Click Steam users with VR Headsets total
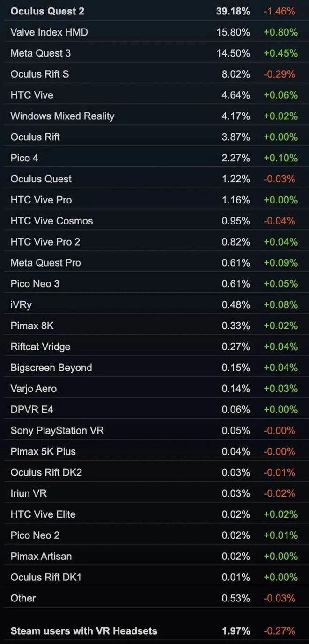The image size is (309, 644). tap(154, 631)
